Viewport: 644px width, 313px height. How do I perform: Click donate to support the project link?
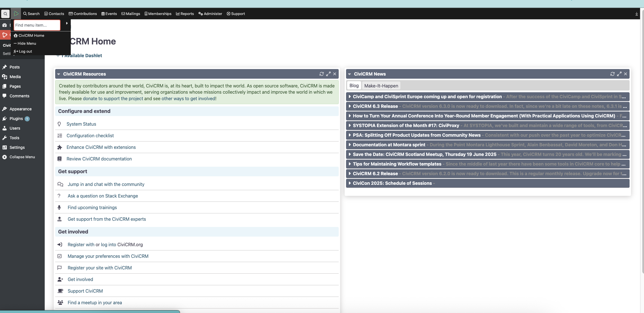pyautogui.click(x=113, y=98)
